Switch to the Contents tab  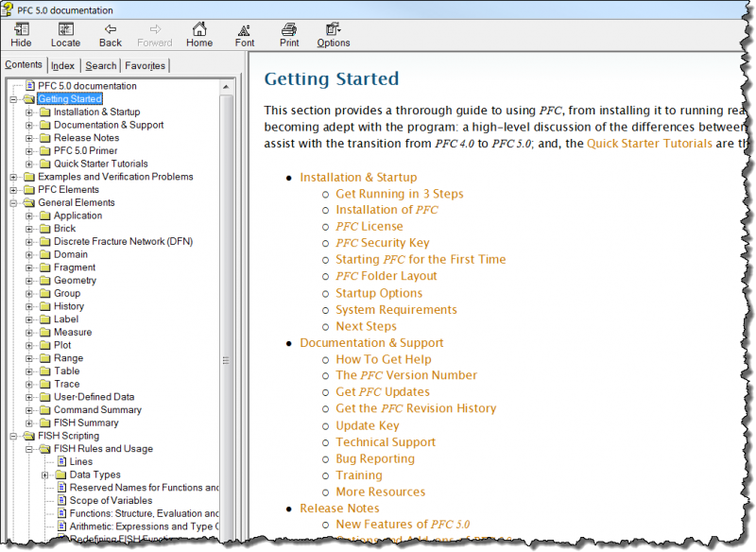pos(24,64)
